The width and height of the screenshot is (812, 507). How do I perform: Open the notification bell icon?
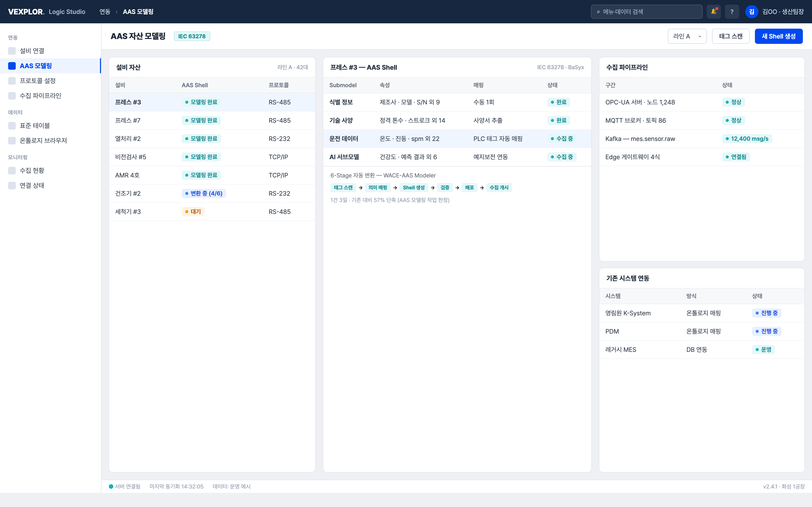click(714, 12)
